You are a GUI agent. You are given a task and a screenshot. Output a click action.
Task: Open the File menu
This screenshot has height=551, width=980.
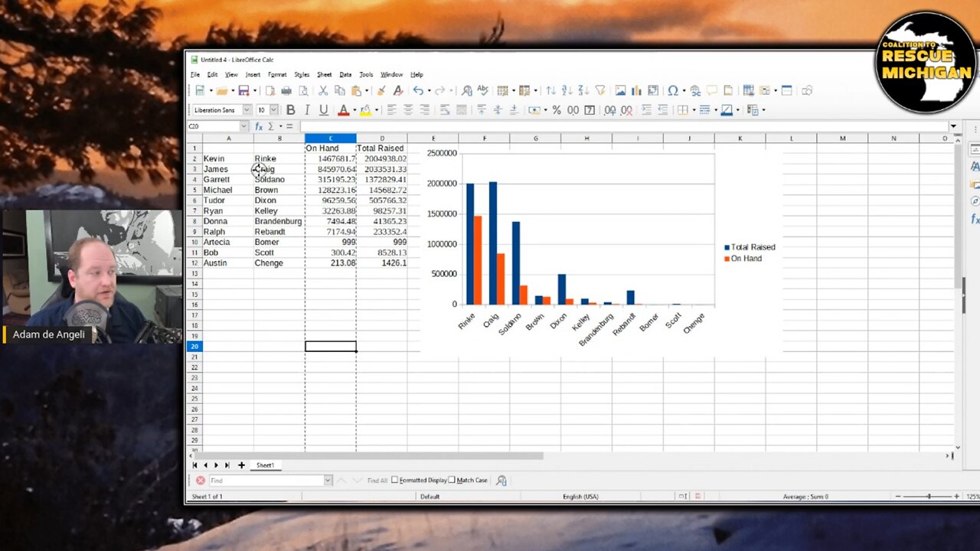click(x=195, y=75)
